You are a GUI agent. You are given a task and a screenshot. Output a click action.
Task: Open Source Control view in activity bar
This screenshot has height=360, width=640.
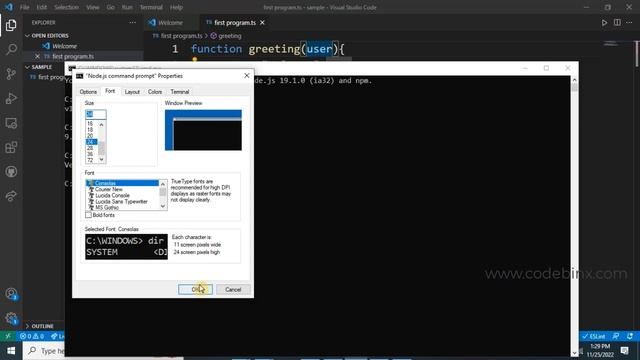11,74
